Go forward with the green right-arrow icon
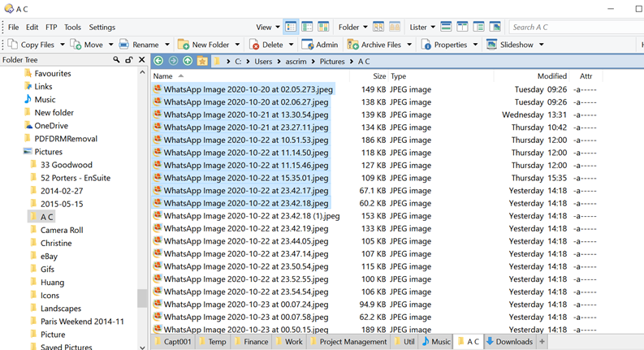Image resolution: width=644 pixels, height=350 pixels. point(173,61)
